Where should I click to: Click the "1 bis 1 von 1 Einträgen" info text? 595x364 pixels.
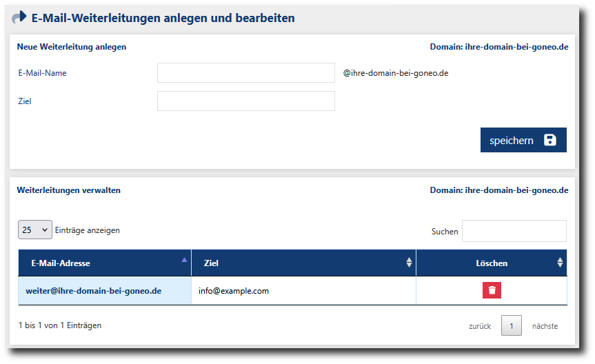[60, 325]
